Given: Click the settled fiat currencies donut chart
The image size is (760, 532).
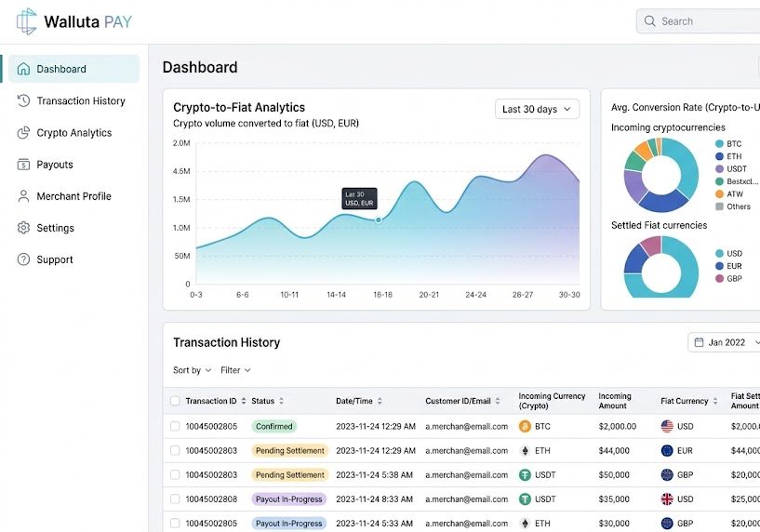Looking at the screenshot, I should [x=661, y=267].
